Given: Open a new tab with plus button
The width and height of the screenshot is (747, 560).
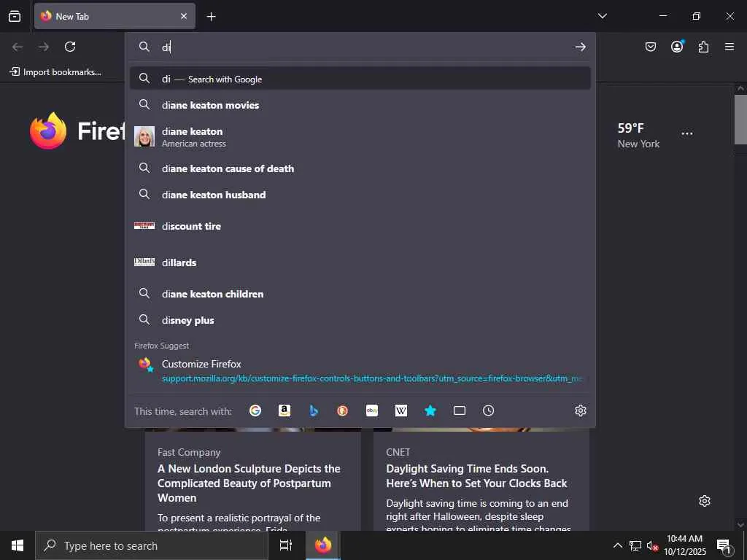Looking at the screenshot, I should 211,17.
